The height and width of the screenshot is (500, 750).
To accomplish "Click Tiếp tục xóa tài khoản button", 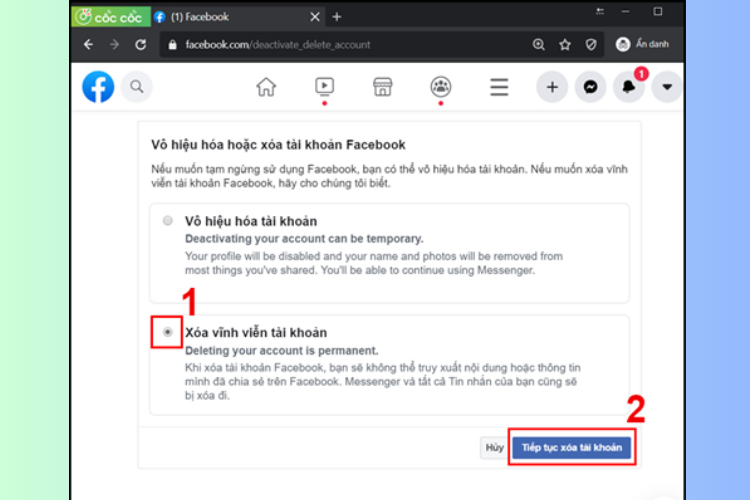I will 572,447.
